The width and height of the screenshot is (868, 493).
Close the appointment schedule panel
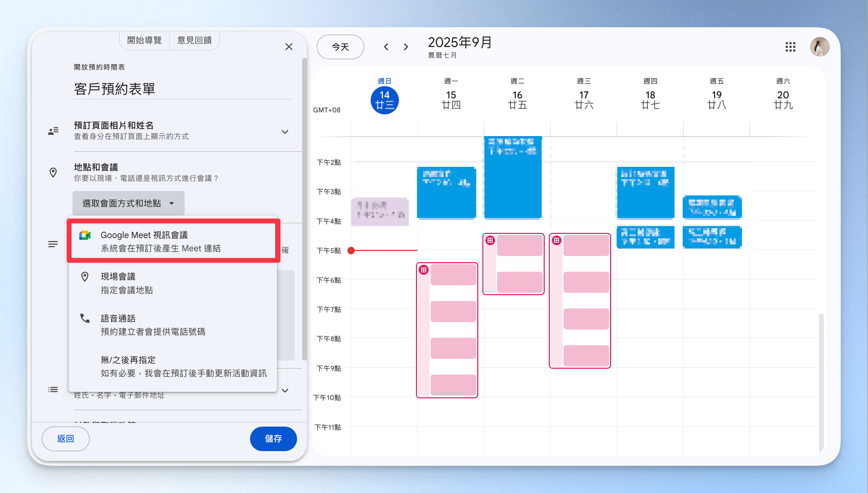tap(289, 47)
